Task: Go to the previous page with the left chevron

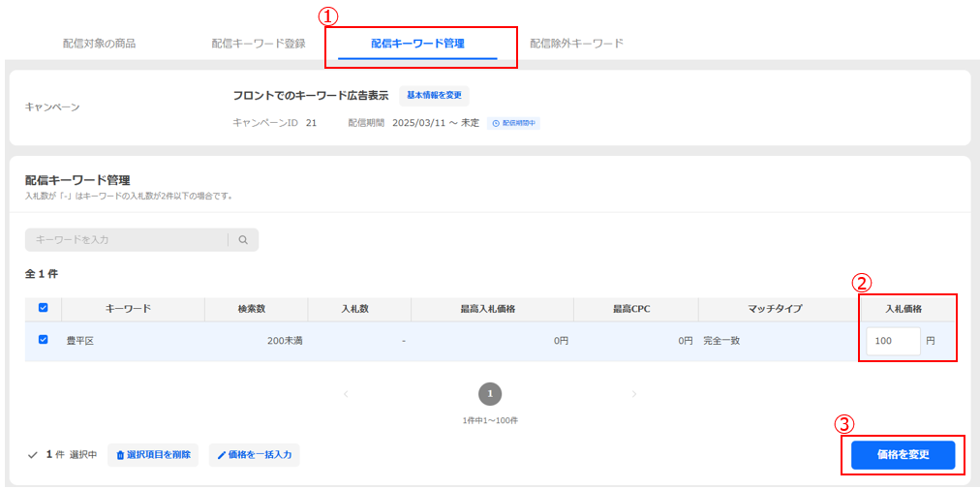Action: tap(346, 394)
